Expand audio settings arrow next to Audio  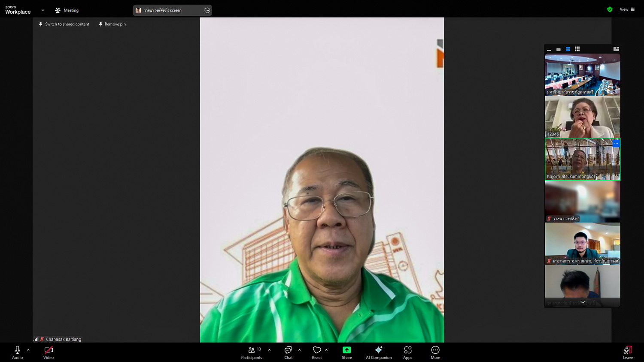coord(28,350)
